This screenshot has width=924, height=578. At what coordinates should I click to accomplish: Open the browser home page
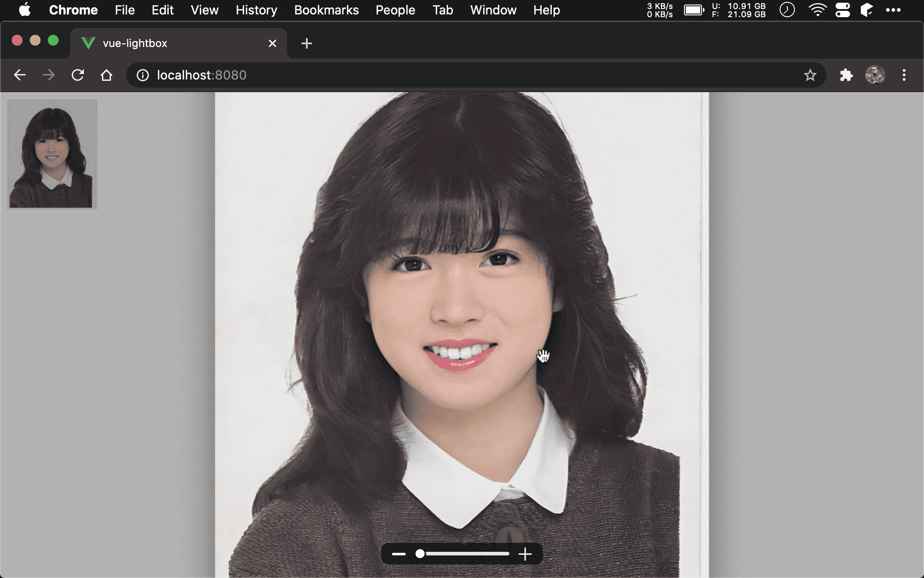pos(106,75)
